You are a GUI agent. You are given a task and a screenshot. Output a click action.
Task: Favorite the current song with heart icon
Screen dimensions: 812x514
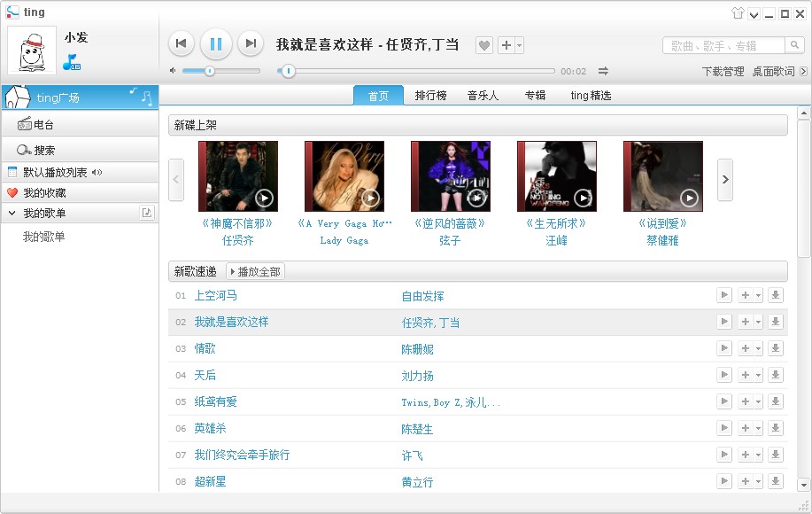point(483,45)
